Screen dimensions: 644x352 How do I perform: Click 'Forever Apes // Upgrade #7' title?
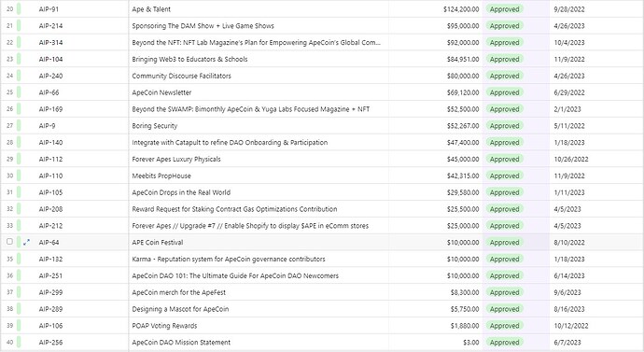pyautogui.click(x=250, y=226)
